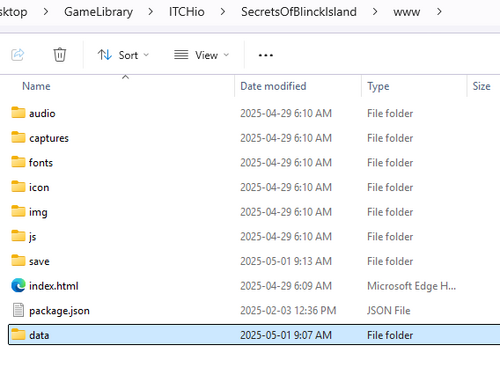This screenshot has width=500, height=375.
Task: Click the Share icon in toolbar
Action: (x=18, y=55)
